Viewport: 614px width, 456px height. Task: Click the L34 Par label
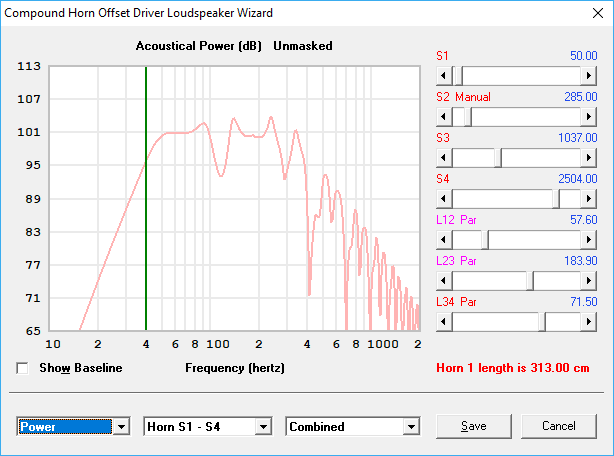456,302
